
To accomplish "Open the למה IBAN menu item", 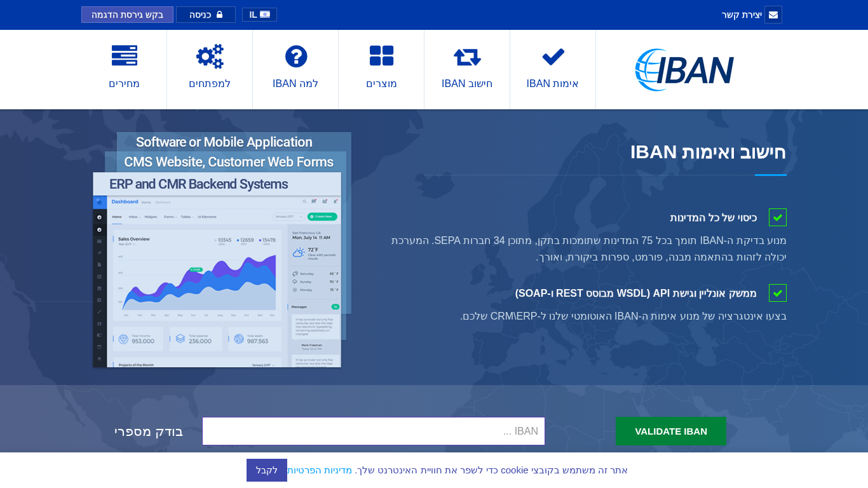I will (x=295, y=70).
